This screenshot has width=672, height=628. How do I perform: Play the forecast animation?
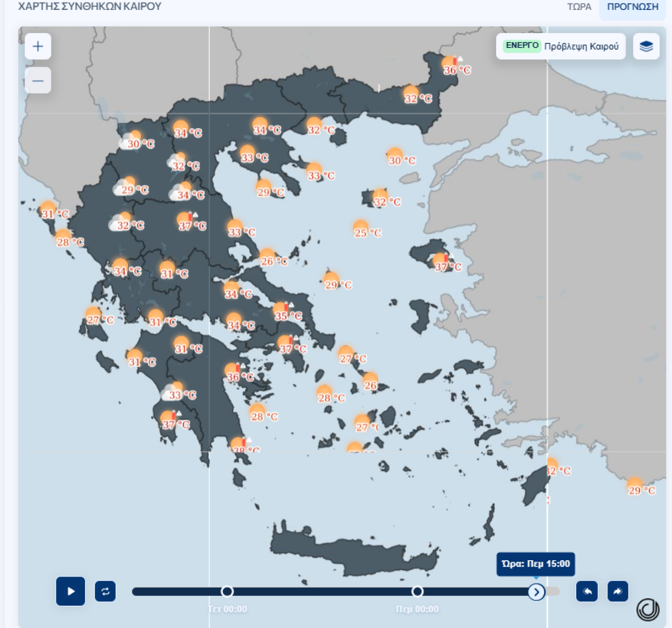71,591
